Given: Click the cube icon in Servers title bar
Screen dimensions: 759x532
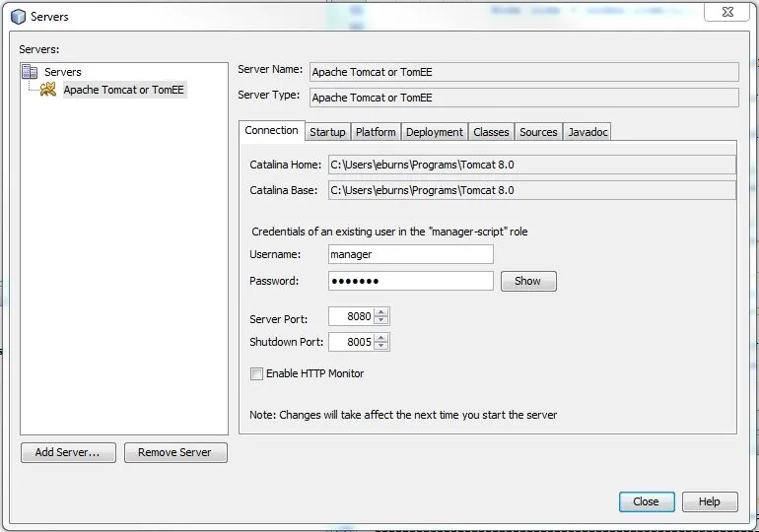Looking at the screenshot, I should point(18,17).
